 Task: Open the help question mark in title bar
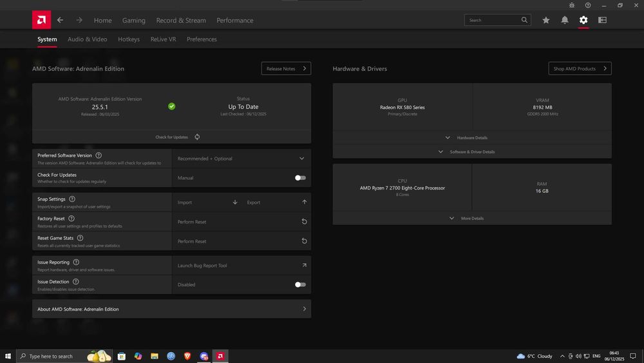(588, 5)
